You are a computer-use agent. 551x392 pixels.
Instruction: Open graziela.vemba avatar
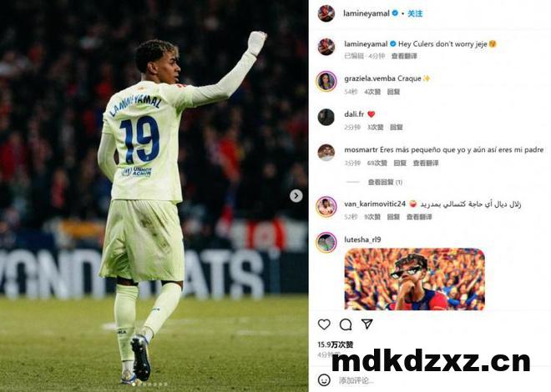coord(326,82)
